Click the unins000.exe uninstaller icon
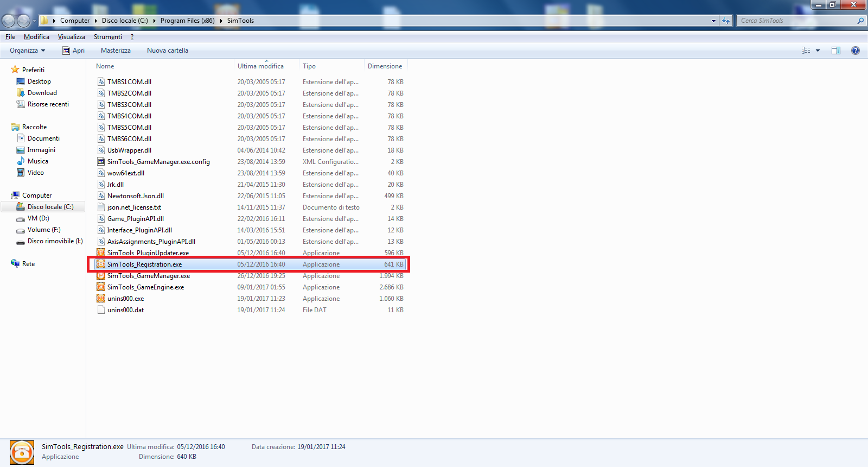 tap(101, 299)
